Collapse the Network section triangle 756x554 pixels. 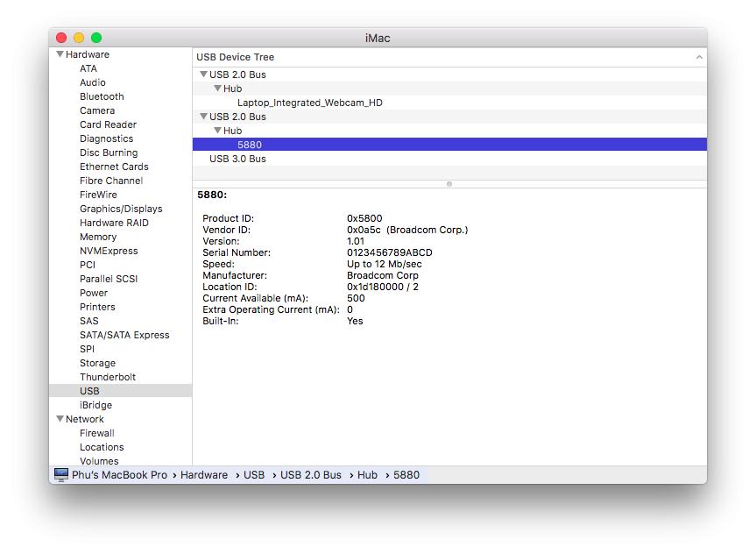pos(60,419)
